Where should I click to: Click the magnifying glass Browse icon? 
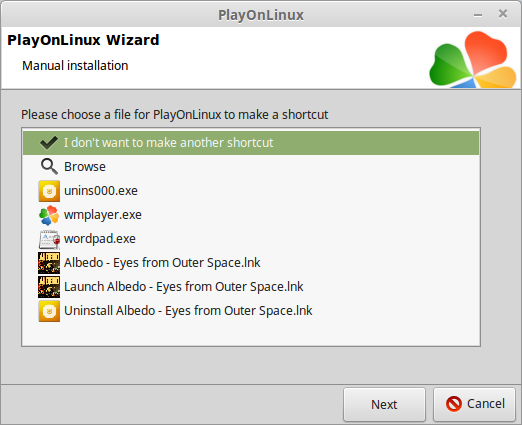[49, 166]
